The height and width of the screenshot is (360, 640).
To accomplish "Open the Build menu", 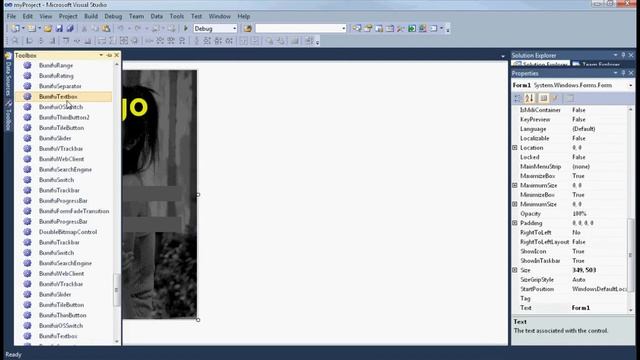I will click(x=91, y=16).
